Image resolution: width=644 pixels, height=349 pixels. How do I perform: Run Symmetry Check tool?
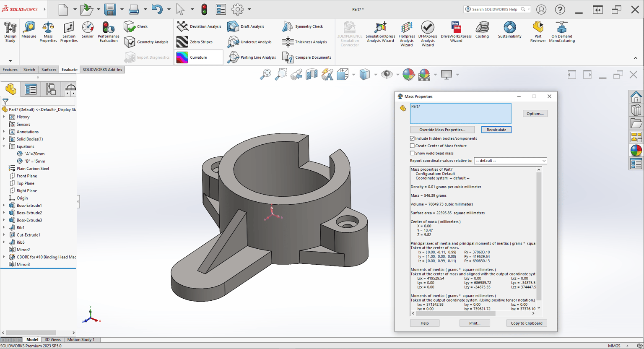pos(302,26)
